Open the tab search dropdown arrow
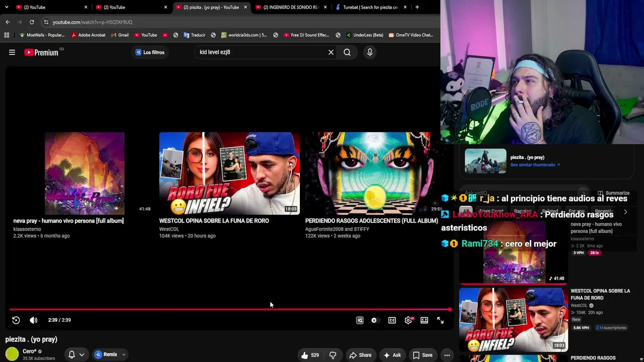Viewport: 644px width, 362px height. 7,7
